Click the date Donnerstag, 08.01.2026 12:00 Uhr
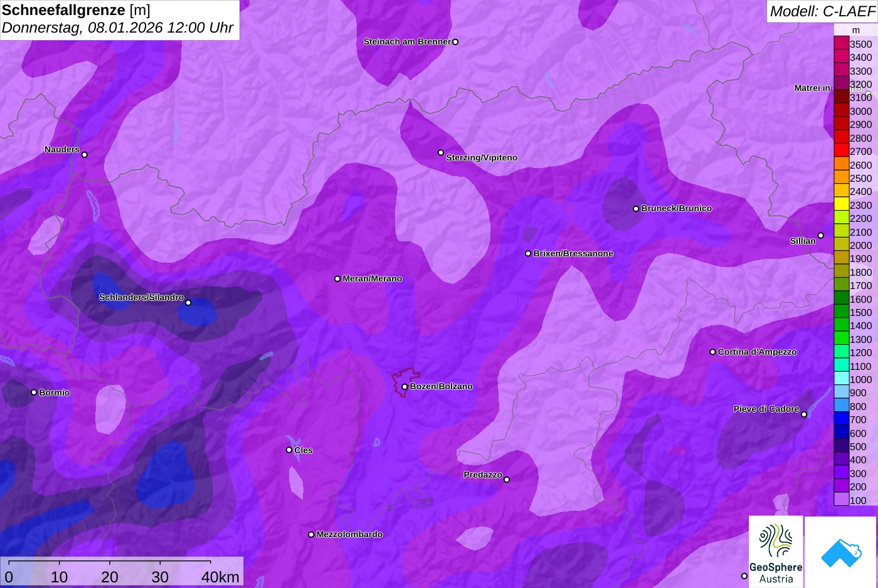The image size is (878, 588). tap(118, 28)
